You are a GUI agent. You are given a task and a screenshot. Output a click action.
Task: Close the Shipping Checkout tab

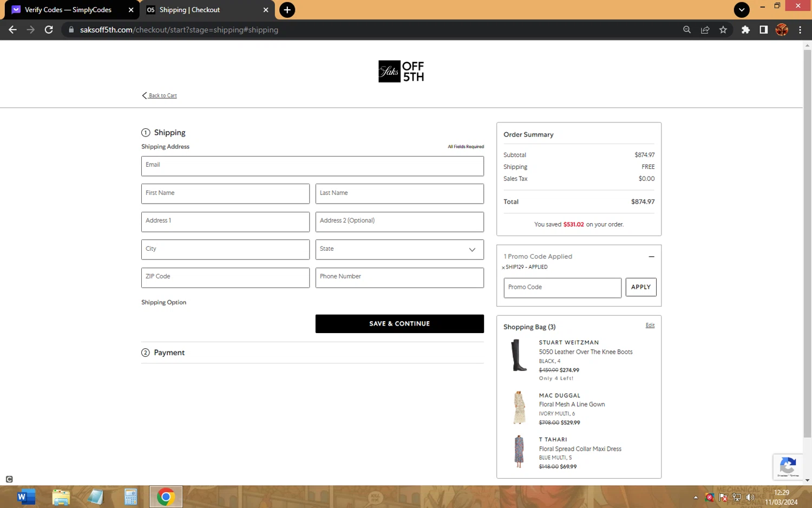point(266,10)
